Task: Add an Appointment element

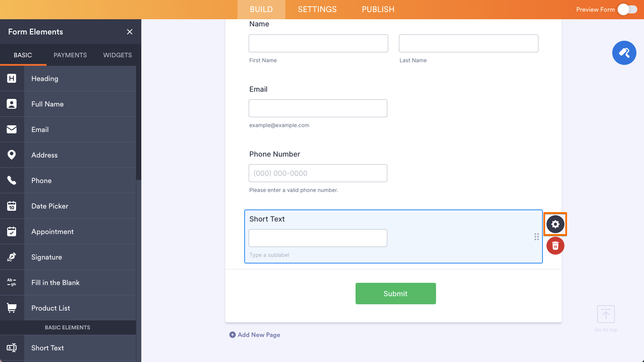Action: tap(68, 232)
